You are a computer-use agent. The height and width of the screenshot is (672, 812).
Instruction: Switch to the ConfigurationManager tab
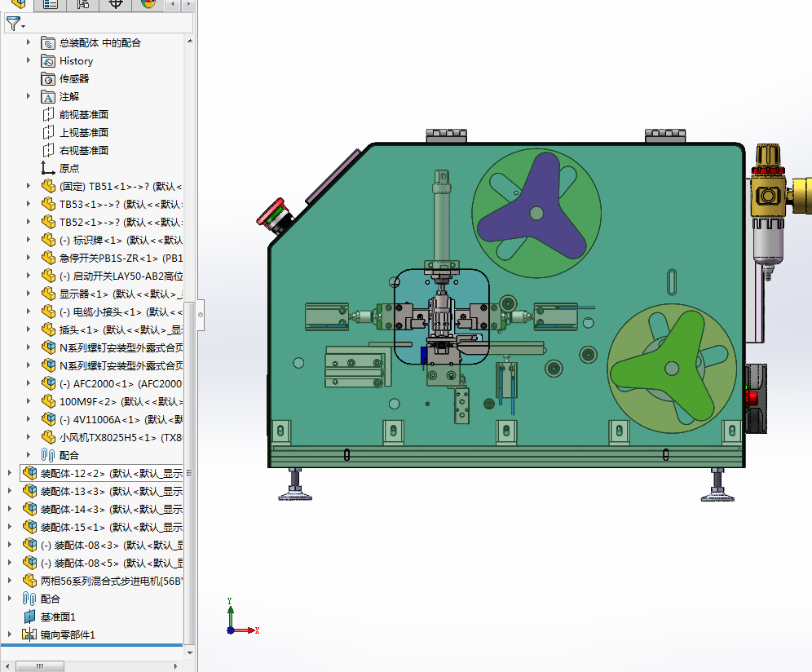[x=82, y=5]
